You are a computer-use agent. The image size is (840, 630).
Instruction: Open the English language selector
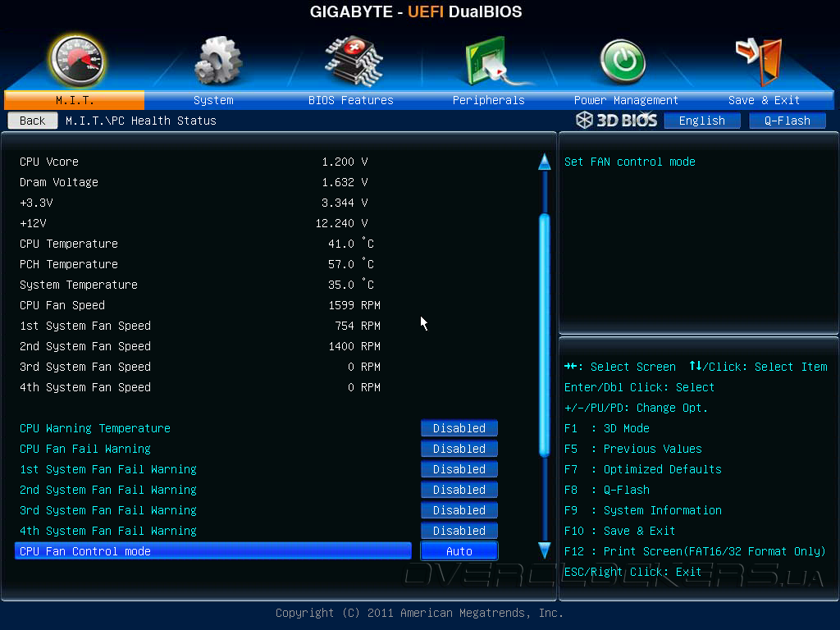pos(702,121)
